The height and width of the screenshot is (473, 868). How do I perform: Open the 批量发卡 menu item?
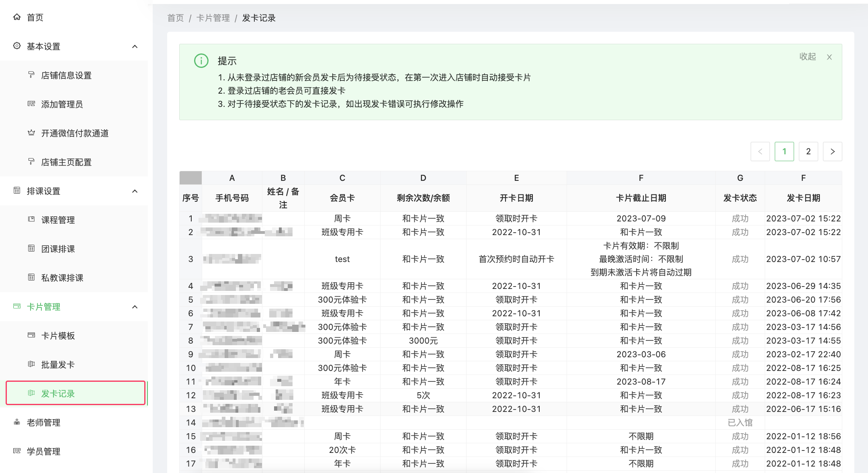(74, 364)
